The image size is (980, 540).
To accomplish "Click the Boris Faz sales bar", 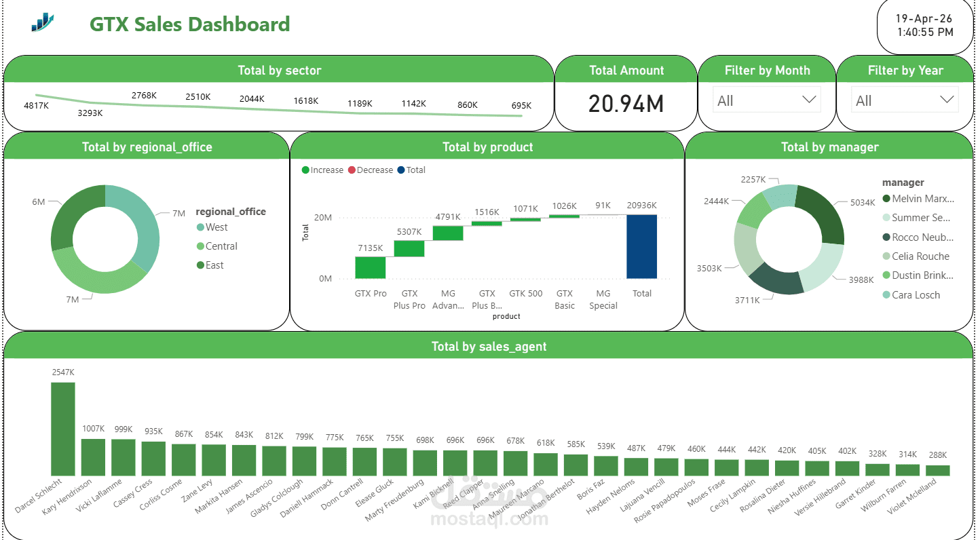I will (x=606, y=465).
